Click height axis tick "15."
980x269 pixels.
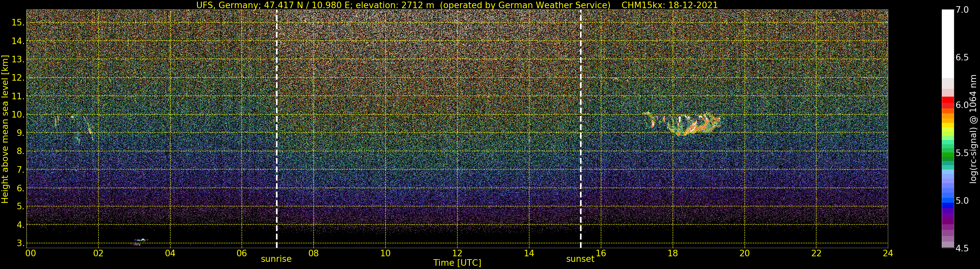(18, 23)
